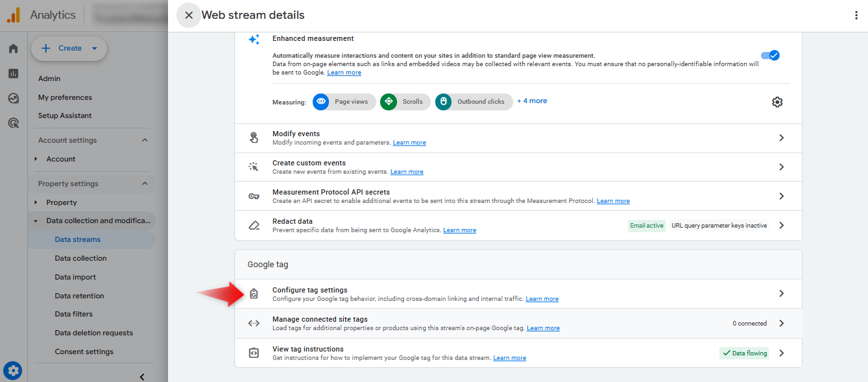This screenshot has height=382, width=868.
Task: Click the Page views eye chip
Action: coord(344,102)
